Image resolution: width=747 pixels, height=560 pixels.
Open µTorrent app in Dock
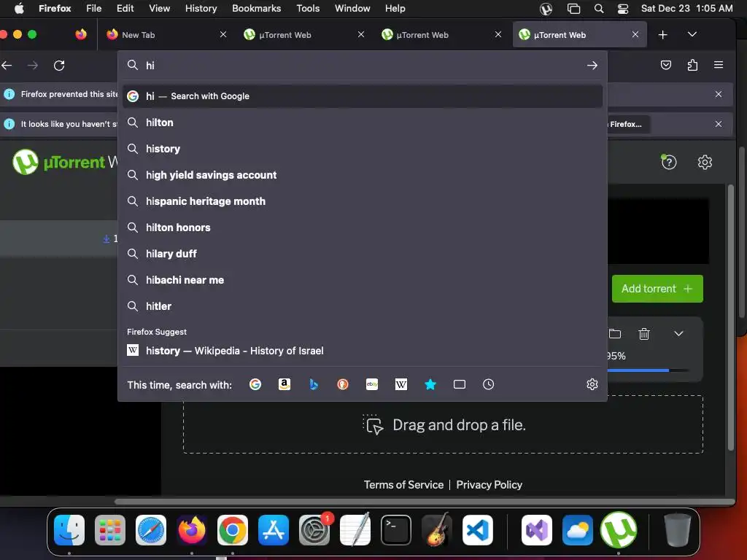click(x=619, y=530)
